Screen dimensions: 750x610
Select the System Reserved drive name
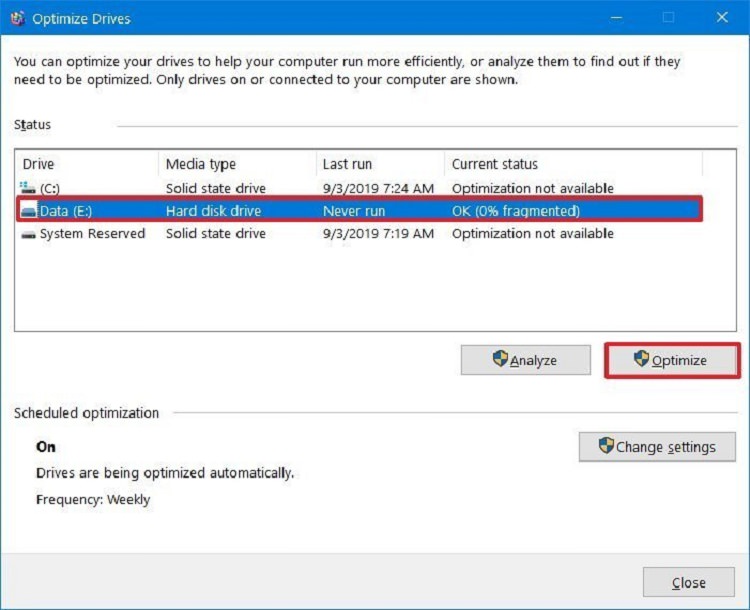(92, 234)
